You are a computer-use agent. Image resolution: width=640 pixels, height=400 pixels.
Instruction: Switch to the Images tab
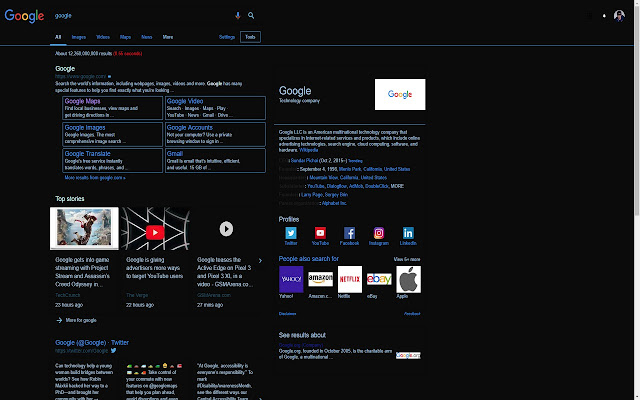79,37
